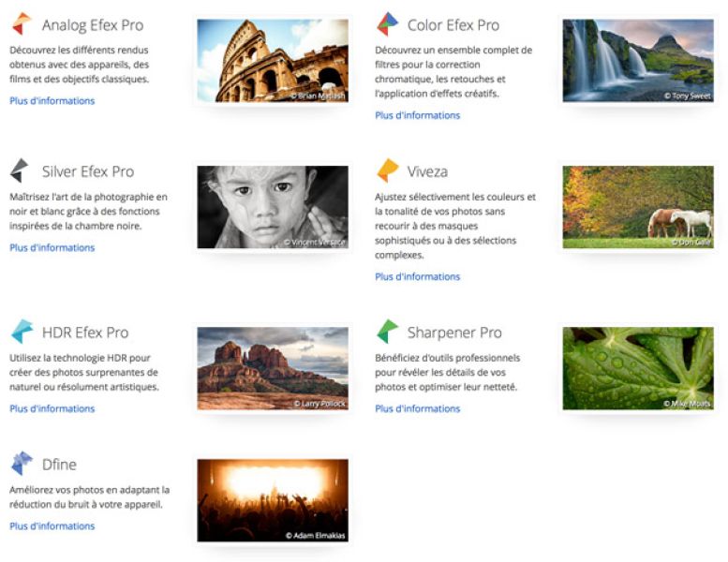Click the orange Viveza logo icon
728x562 pixels.
tap(387, 170)
